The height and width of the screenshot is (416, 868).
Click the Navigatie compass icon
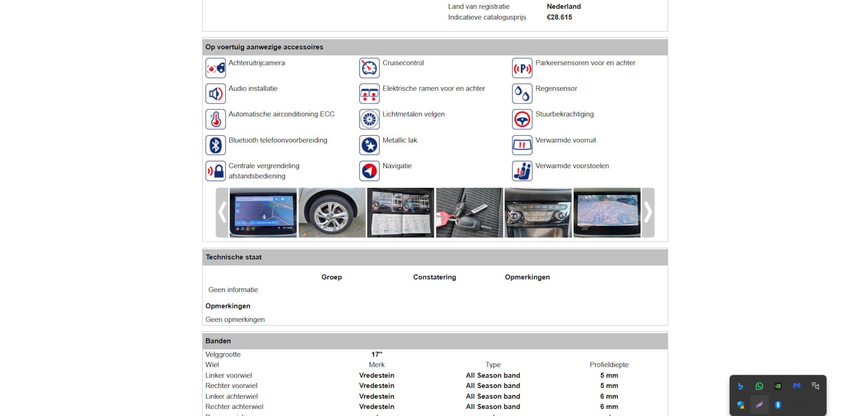click(x=369, y=171)
